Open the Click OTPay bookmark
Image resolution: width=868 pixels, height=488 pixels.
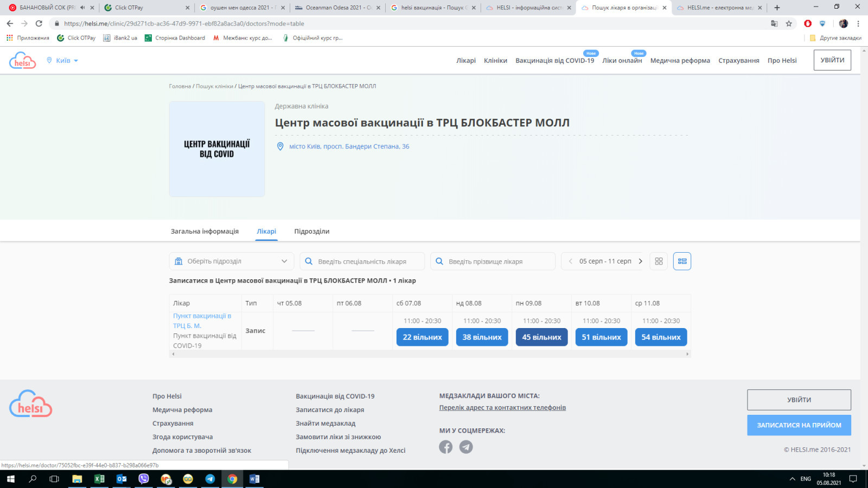tap(76, 38)
